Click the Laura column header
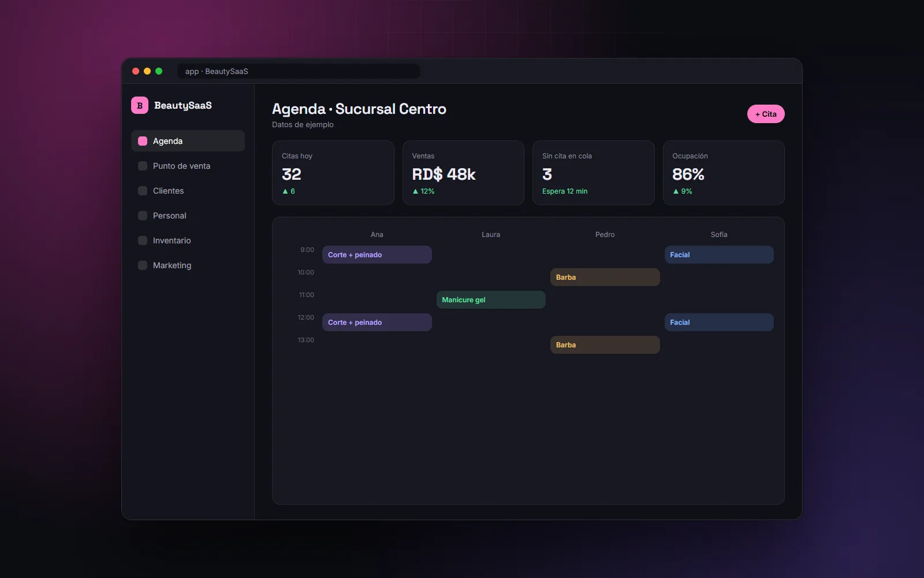This screenshot has width=924, height=578. click(x=491, y=235)
